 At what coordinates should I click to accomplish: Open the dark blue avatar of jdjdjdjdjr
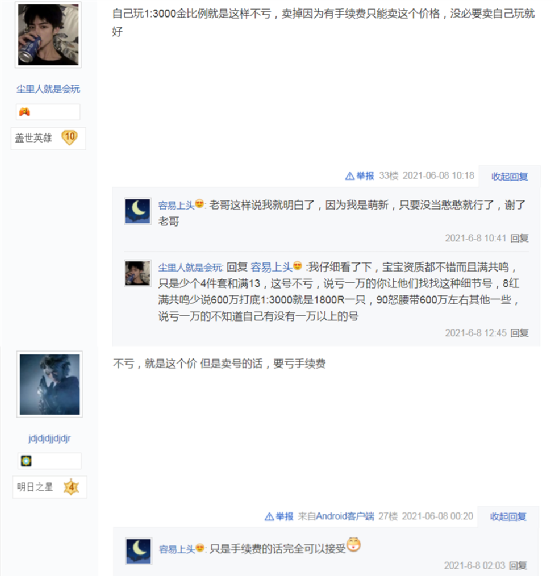[x=49, y=384]
